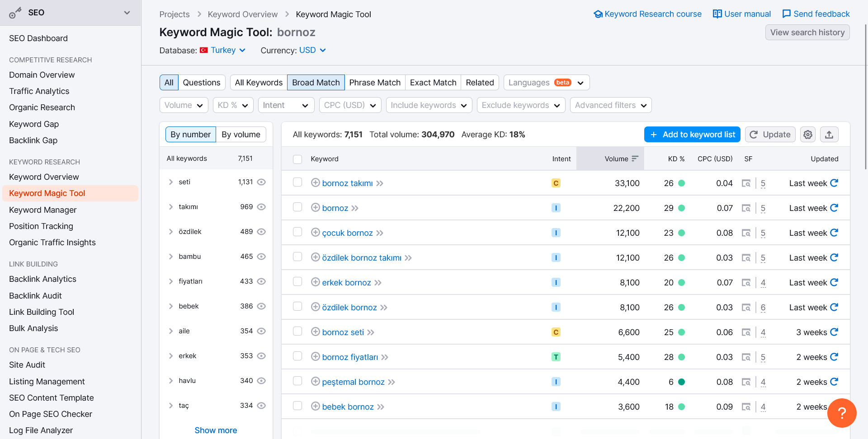Refresh the 'bornoz' keyword row data

click(834, 208)
